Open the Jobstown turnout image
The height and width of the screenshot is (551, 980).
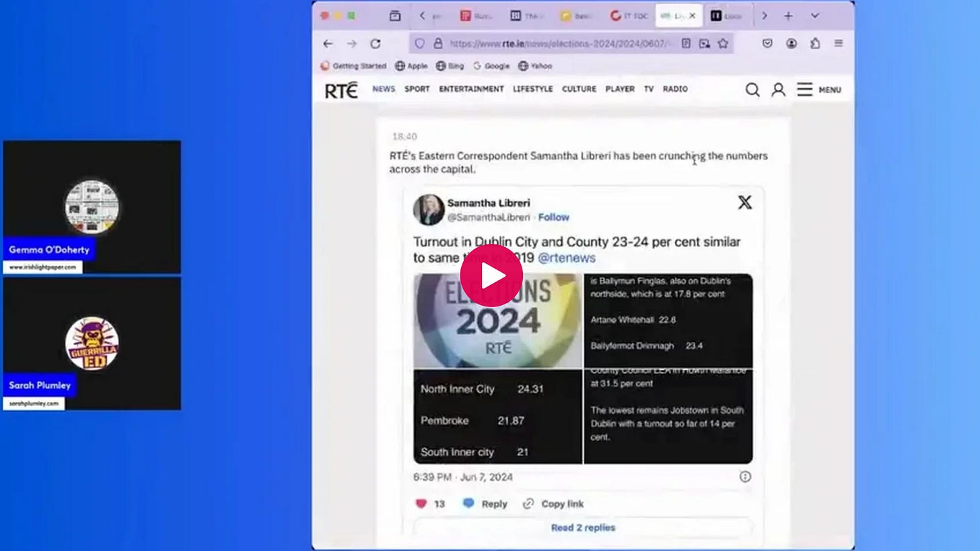[668, 416]
